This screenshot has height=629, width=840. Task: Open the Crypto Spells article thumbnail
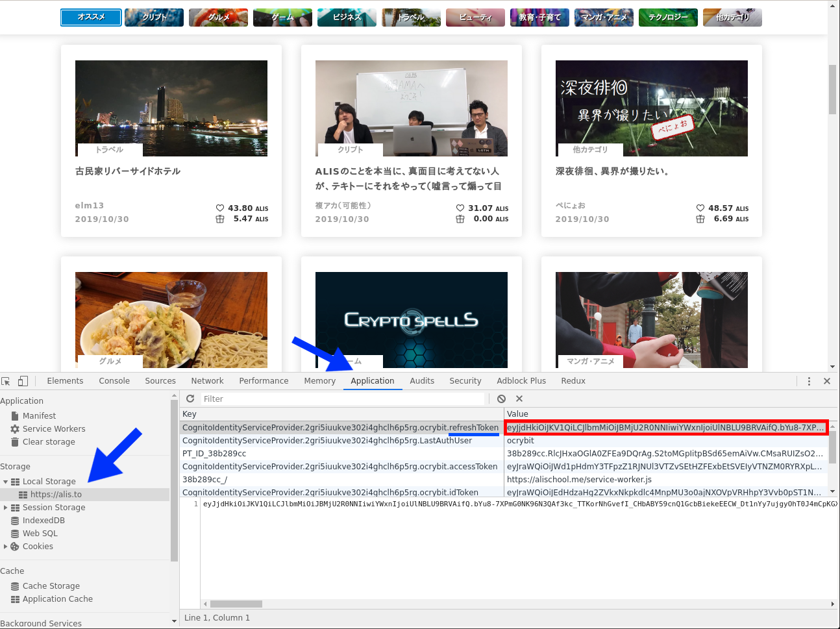[x=411, y=319]
